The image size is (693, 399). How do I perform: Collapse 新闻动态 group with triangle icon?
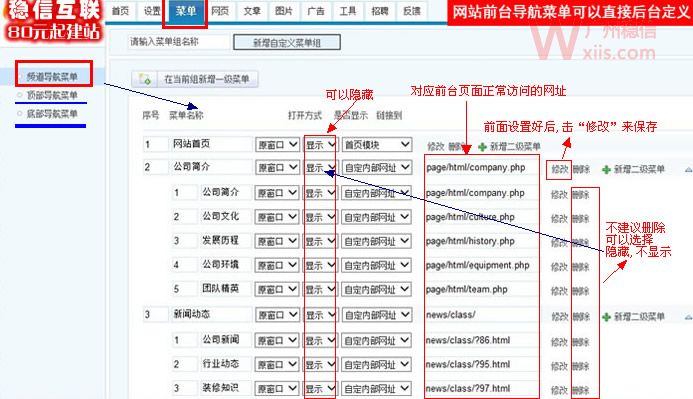689,317
